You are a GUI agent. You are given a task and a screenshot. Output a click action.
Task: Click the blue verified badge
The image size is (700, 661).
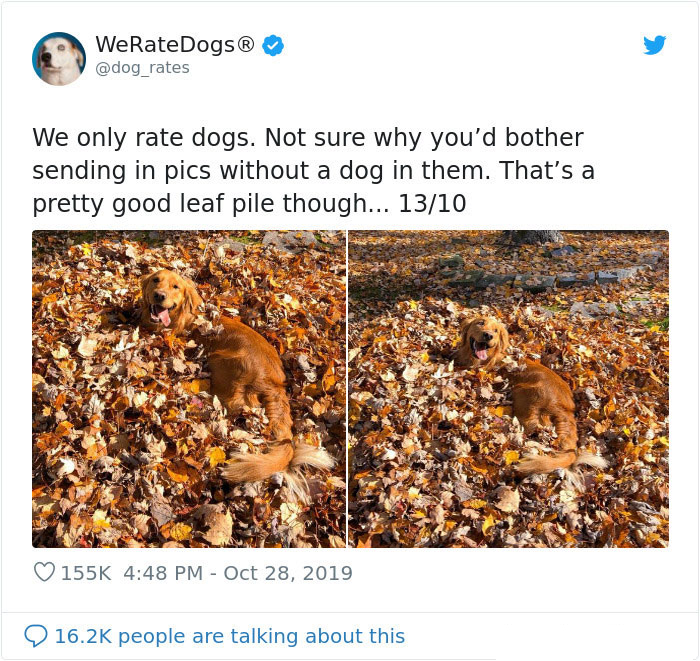click(x=272, y=45)
